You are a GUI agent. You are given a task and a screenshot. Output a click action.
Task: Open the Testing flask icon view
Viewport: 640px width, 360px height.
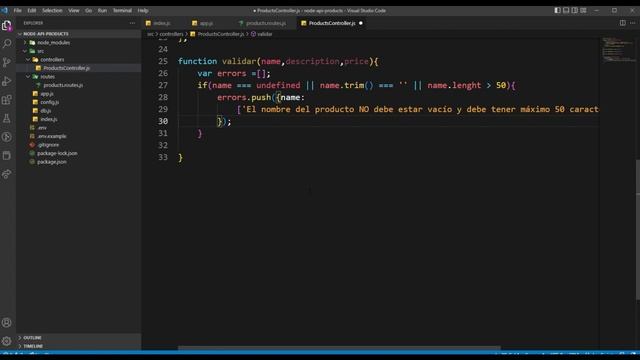click(7, 118)
